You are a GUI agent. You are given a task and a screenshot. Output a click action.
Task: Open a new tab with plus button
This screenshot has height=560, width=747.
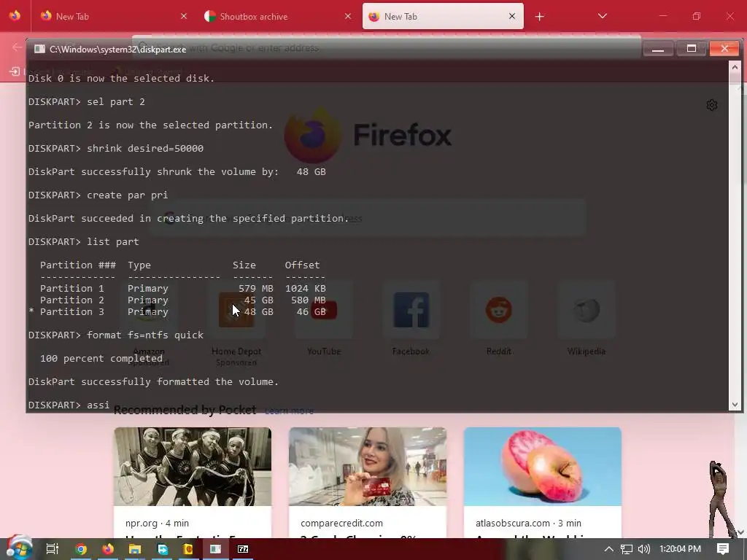[x=539, y=17]
